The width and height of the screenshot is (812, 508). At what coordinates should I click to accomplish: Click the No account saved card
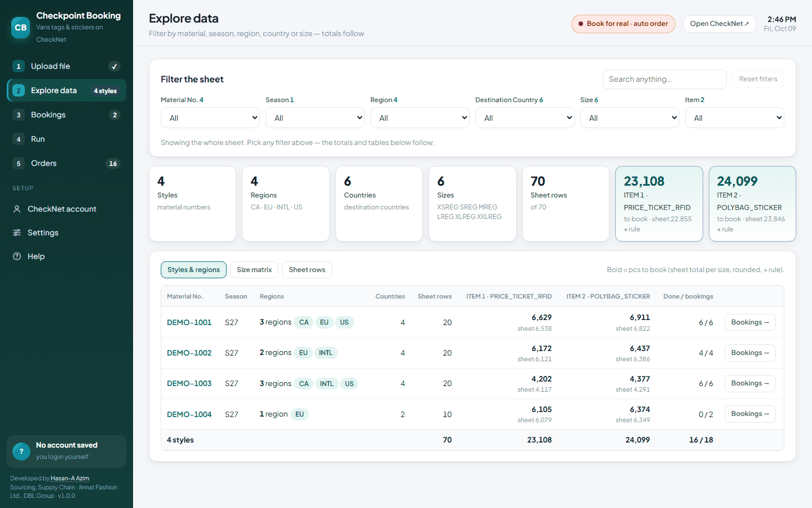67,451
